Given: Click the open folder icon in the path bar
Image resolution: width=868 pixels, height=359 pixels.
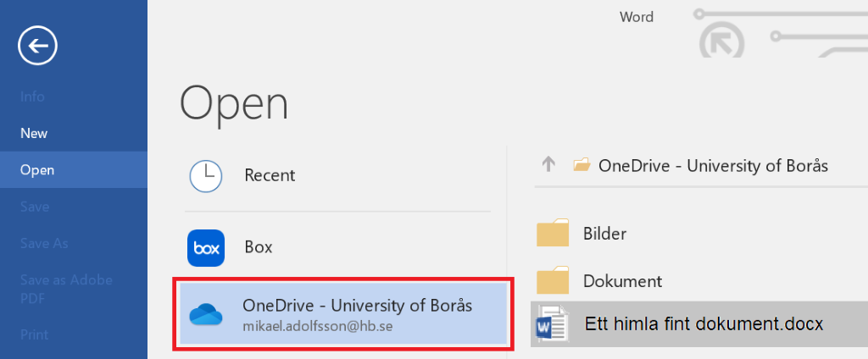Looking at the screenshot, I should click(581, 165).
